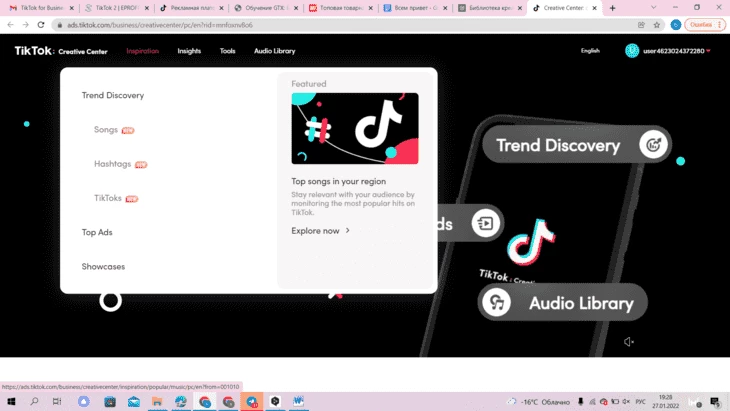Switch the РУС keyboard language
The width and height of the screenshot is (730, 411).
click(641, 402)
